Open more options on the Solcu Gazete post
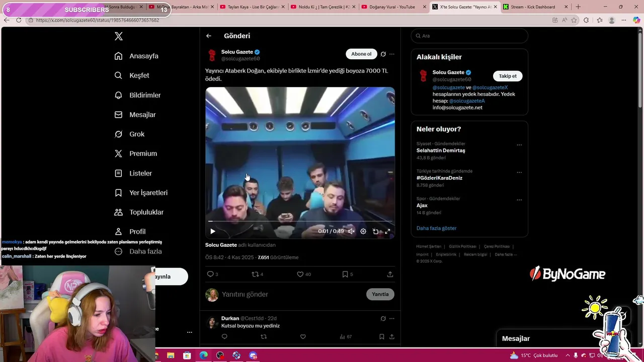 coord(392,54)
